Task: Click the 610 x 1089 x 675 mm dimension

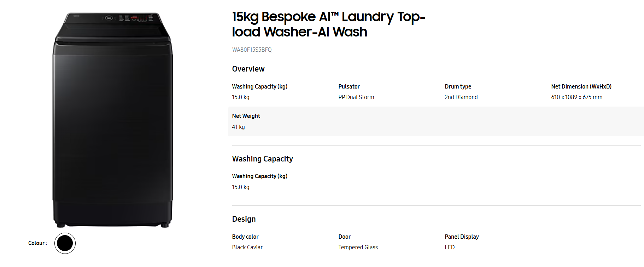Action: click(576, 97)
